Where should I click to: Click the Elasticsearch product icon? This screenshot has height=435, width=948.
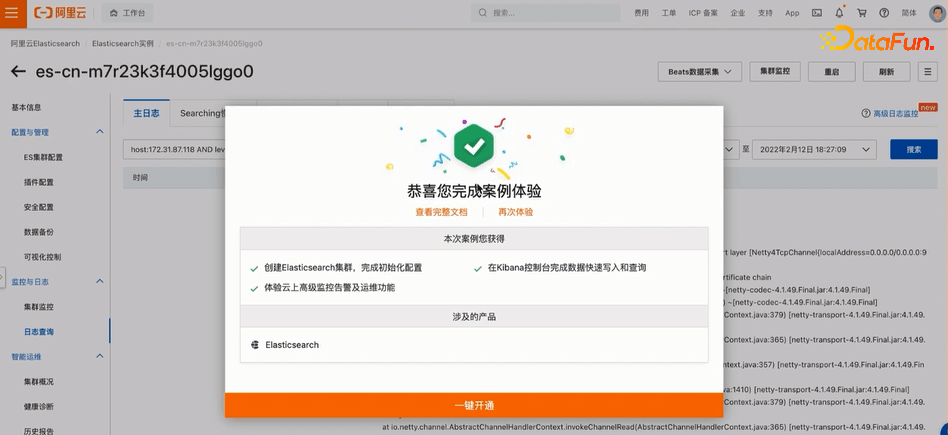[x=255, y=345]
